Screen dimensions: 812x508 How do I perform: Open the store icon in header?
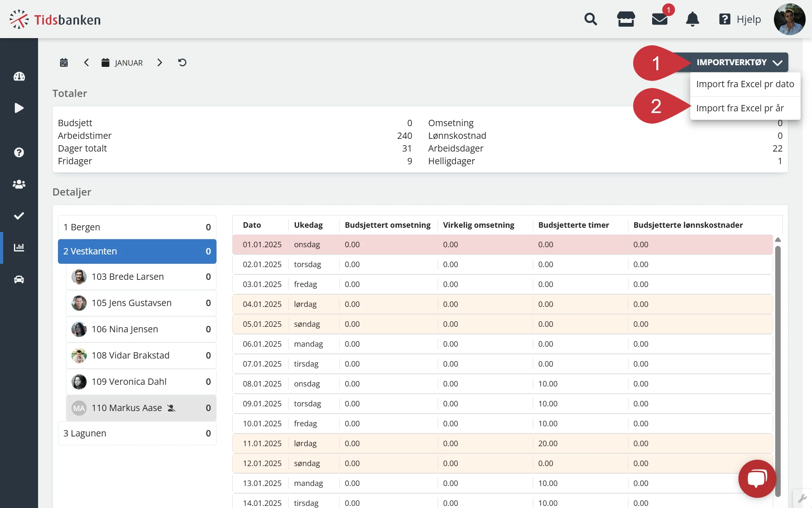625,19
